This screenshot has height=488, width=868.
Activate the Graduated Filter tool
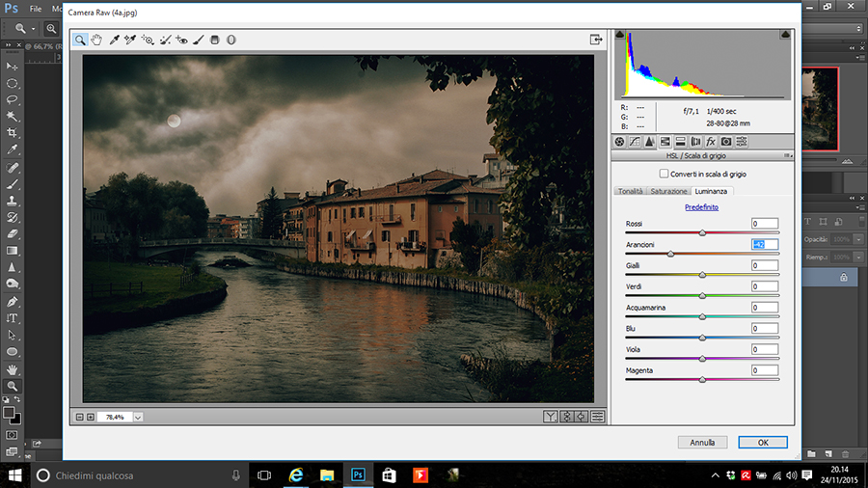point(215,40)
